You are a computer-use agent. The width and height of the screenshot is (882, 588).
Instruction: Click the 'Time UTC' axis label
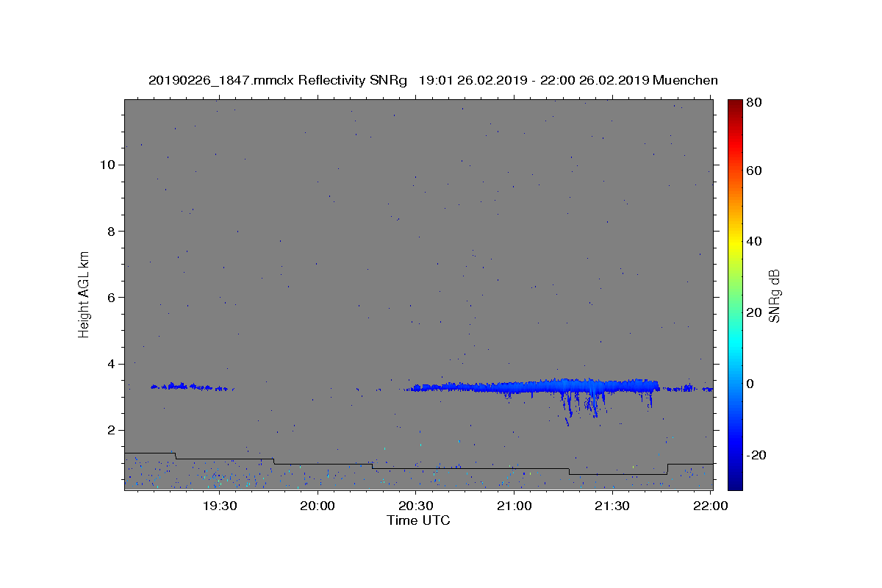pos(418,520)
